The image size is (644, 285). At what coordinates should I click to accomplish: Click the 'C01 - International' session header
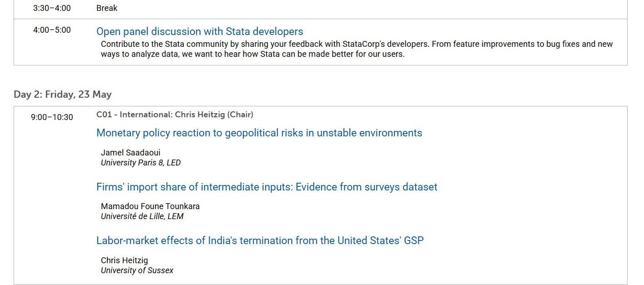(x=175, y=115)
